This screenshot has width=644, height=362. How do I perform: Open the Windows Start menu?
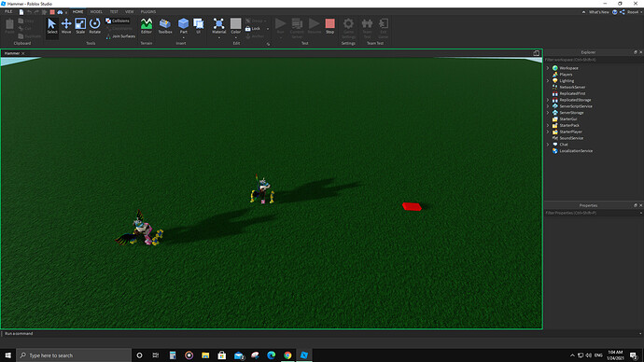tap(7, 355)
